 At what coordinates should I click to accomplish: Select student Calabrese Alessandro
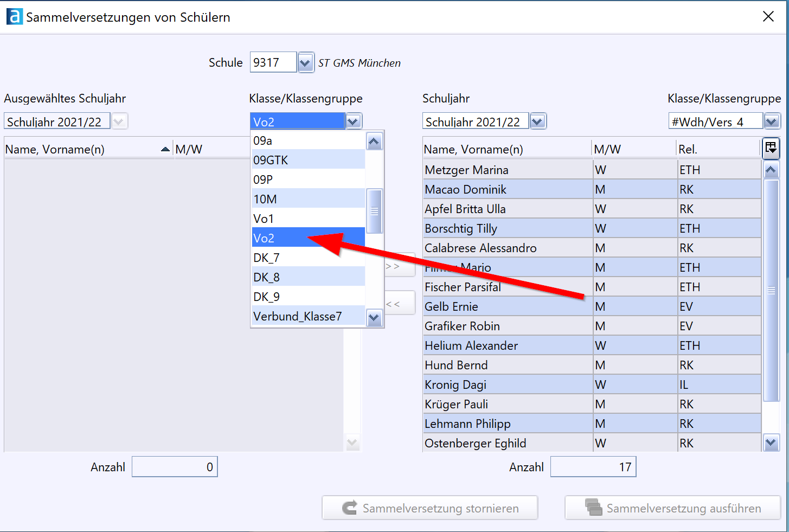click(592, 248)
